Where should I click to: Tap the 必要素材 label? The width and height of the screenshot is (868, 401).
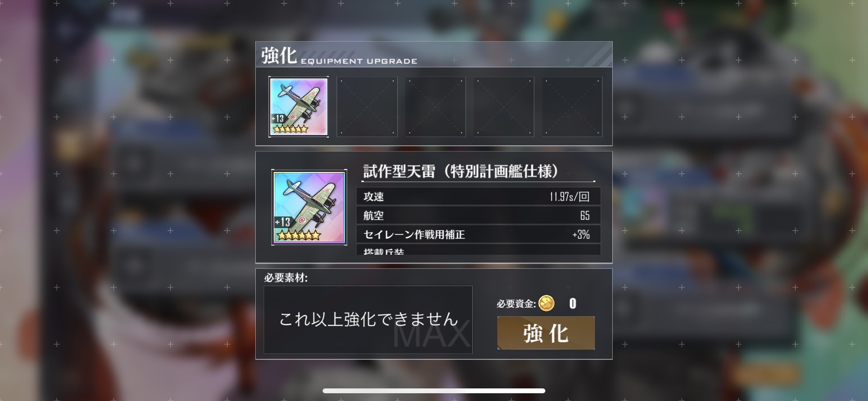click(x=286, y=278)
